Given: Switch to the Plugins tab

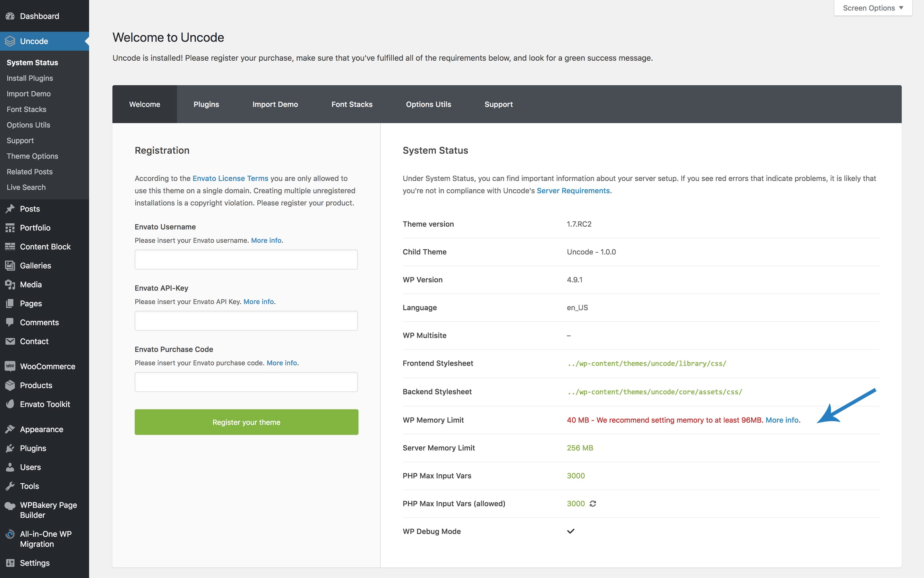Looking at the screenshot, I should (x=206, y=104).
